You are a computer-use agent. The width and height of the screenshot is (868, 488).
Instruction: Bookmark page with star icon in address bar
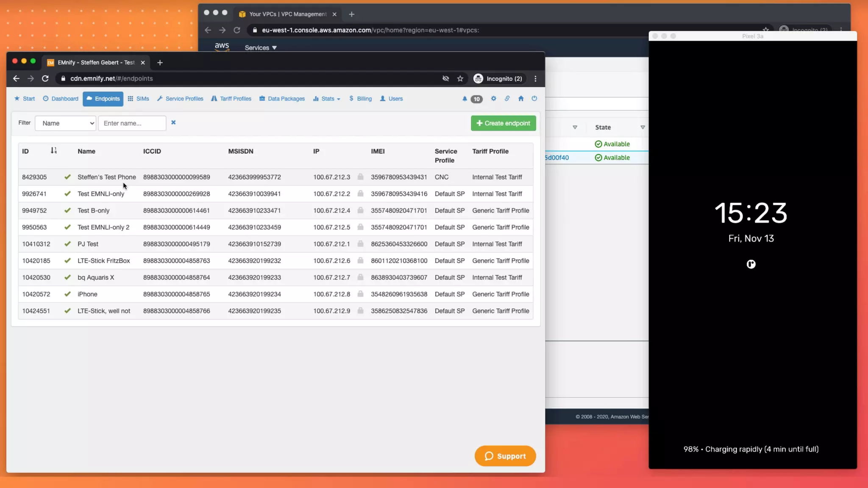[x=460, y=78]
